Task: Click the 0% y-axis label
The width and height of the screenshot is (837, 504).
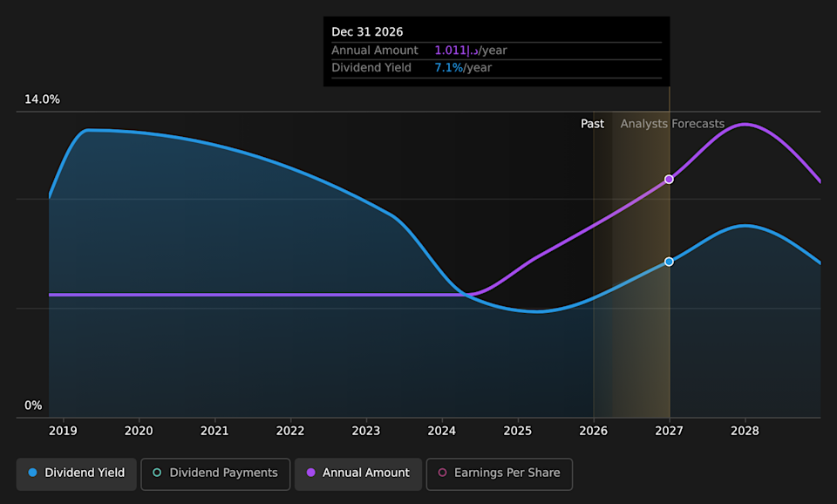Action: [x=33, y=405]
